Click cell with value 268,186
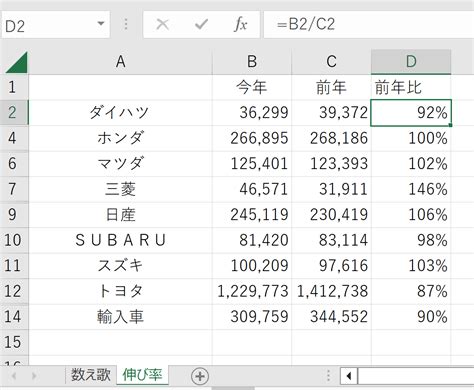This screenshot has width=474, height=390. (x=331, y=138)
